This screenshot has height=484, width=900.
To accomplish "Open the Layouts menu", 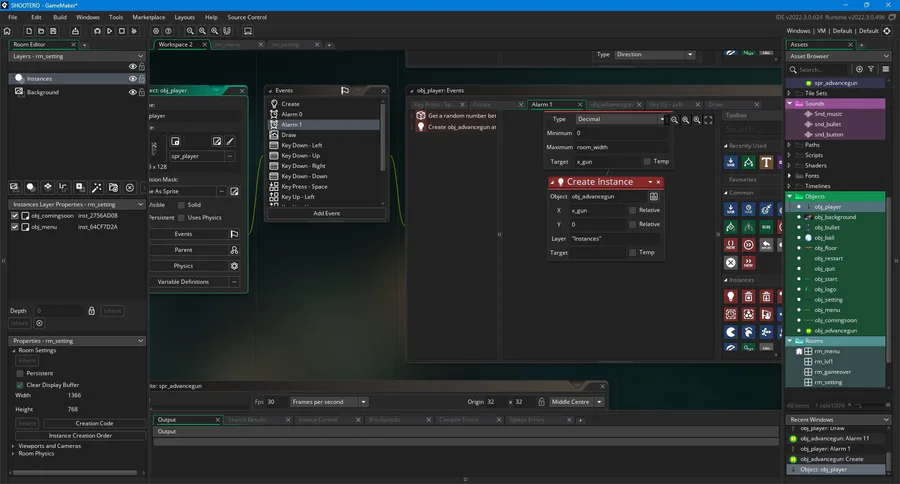I will tap(185, 17).
